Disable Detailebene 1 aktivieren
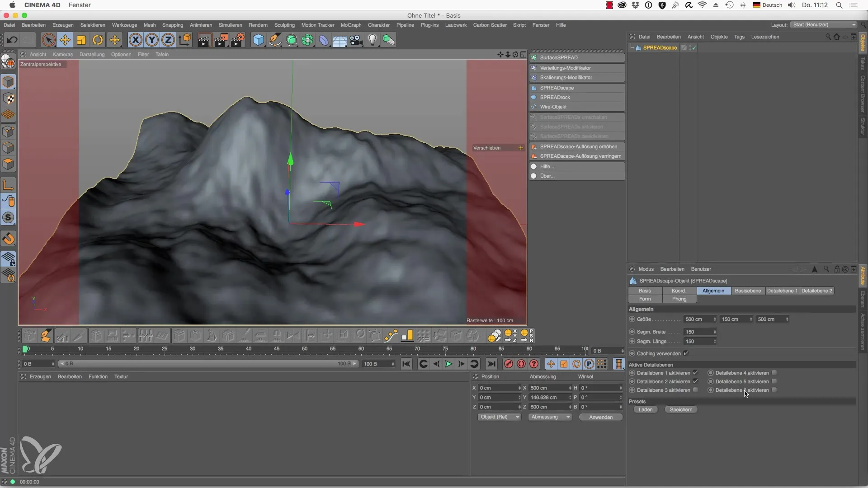The image size is (868, 488). pyautogui.click(x=695, y=373)
